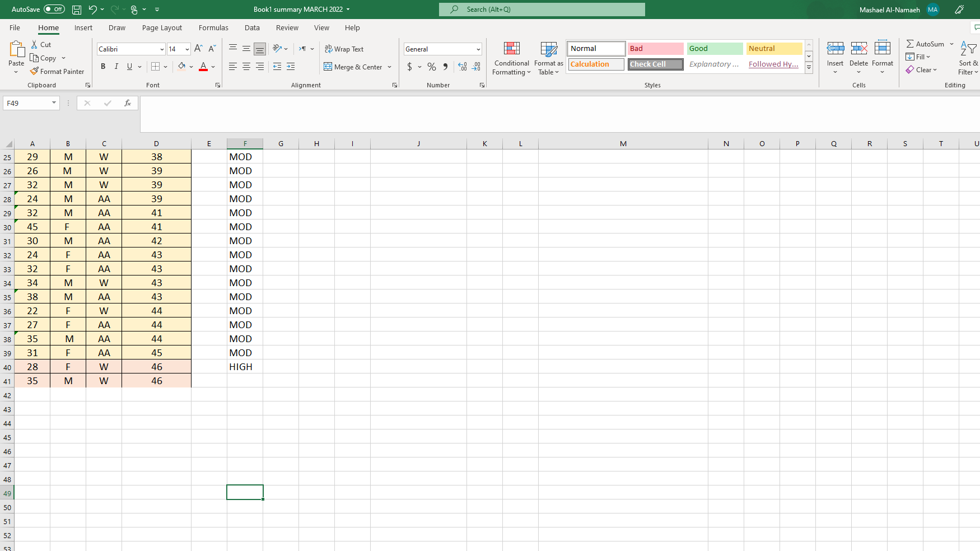
Task: Open the Name Box dropdown arrow
Action: tap(54, 103)
